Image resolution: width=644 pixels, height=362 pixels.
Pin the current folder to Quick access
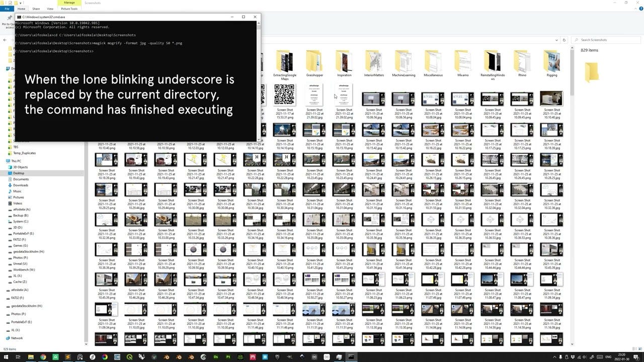pyautogui.click(x=10, y=19)
